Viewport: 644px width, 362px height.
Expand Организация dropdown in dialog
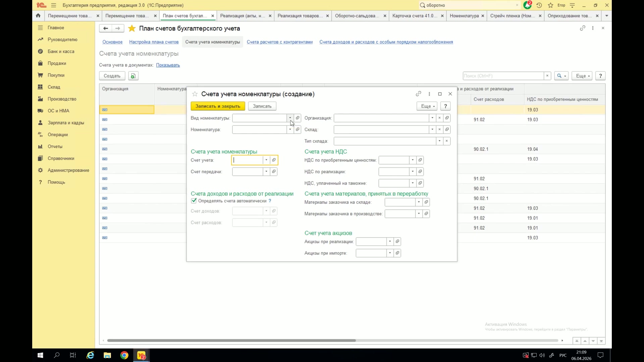[x=432, y=118]
